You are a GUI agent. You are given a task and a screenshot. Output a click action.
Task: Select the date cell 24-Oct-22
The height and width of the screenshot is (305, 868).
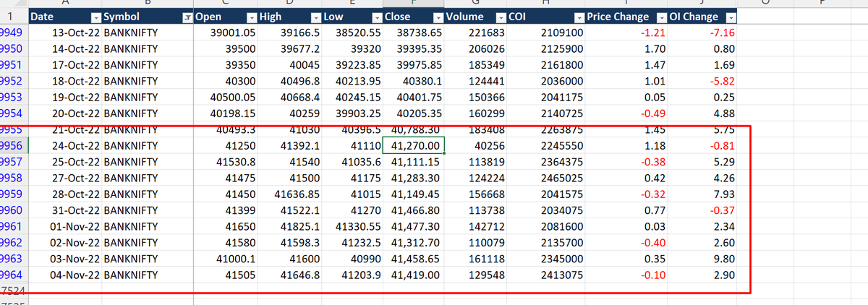pos(76,146)
